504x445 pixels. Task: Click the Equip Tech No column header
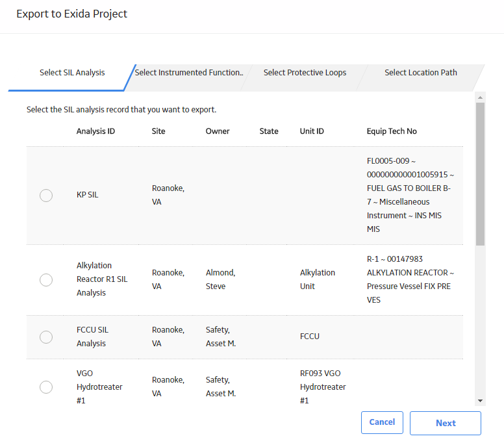[x=392, y=131]
